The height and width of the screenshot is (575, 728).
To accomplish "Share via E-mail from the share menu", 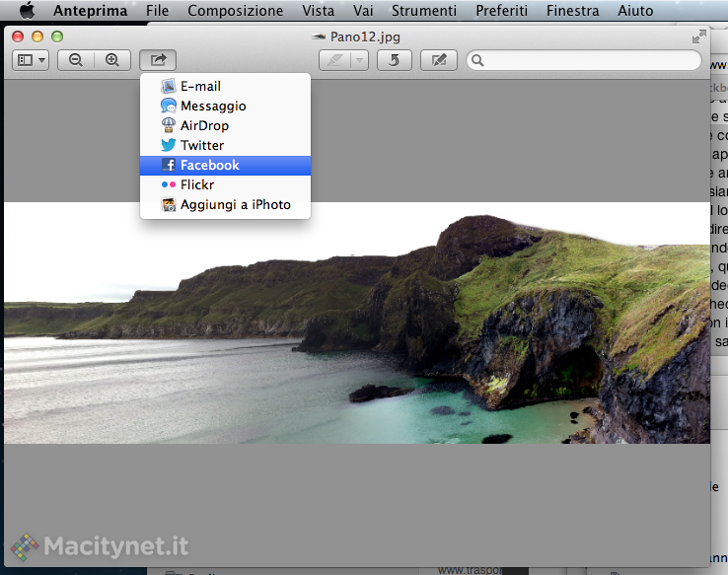I will click(x=225, y=86).
